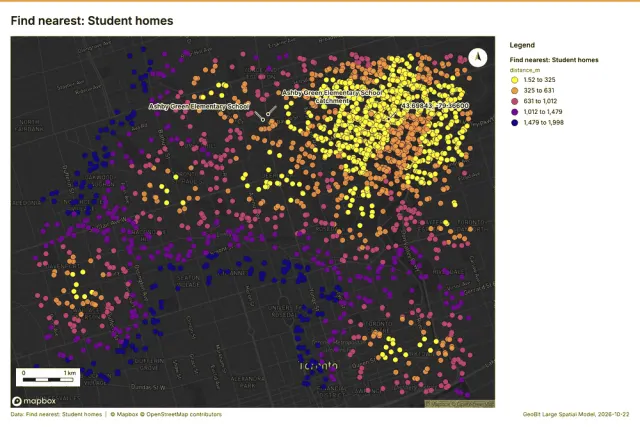
Task: Click the 'Ashby Green Elementary School catchment' label
Action: [x=332, y=97]
